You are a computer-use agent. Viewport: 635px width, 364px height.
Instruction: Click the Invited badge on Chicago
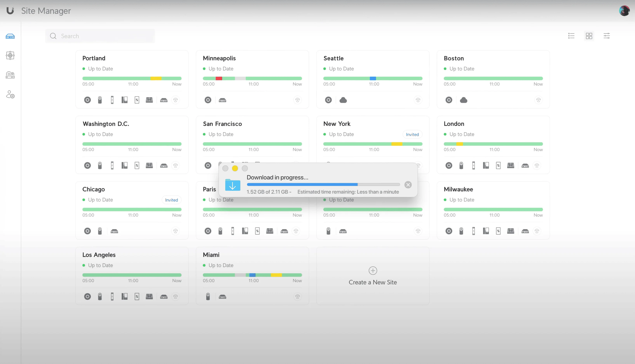click(x=171, y=200)
